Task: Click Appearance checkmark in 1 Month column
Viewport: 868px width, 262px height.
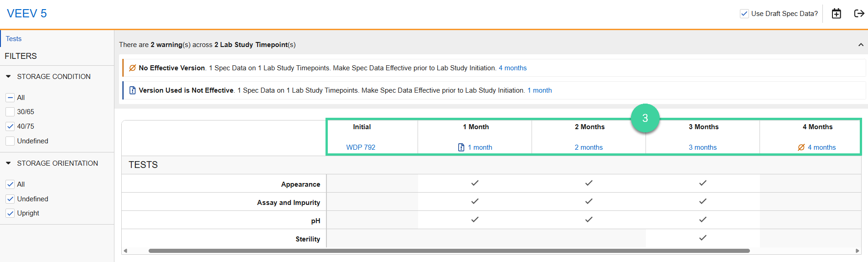Action: [475, 183]
